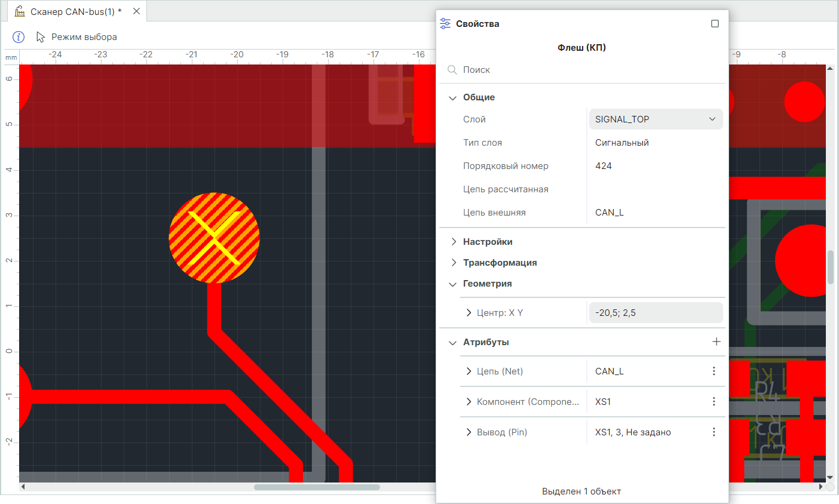Expand the Трансформация section
Screen dimensions: 839x504
pyautogui.click(x=453, y=263)
